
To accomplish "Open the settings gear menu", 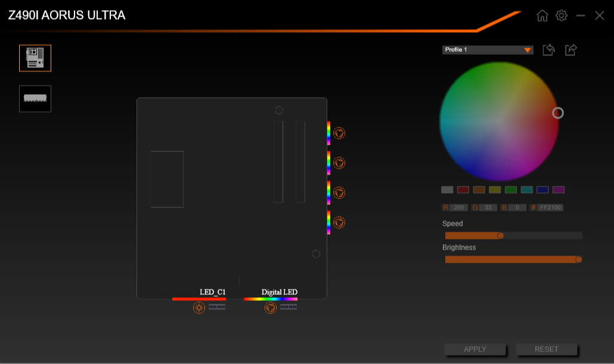I will (561, 15).
